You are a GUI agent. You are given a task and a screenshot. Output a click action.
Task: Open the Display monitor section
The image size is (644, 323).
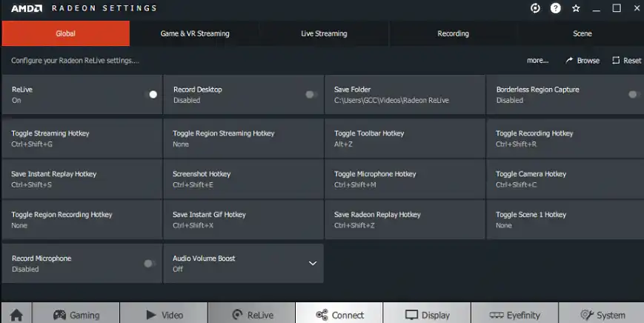[427, 315]
